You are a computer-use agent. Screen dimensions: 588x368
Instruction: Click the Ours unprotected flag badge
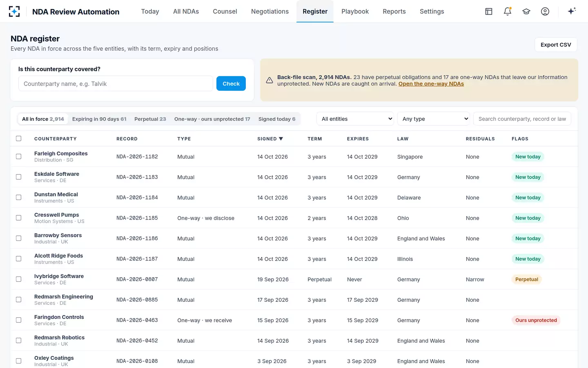pos(536,320)
